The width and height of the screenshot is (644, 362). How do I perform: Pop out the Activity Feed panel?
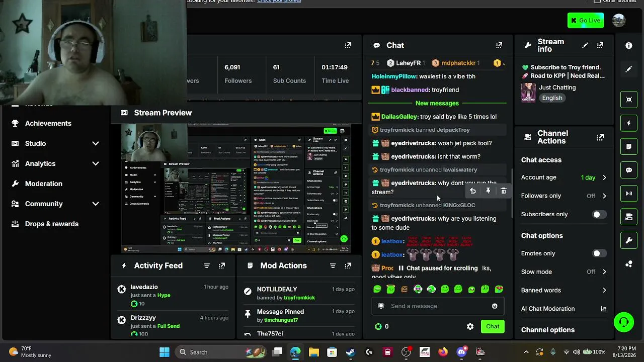(222, 265)
